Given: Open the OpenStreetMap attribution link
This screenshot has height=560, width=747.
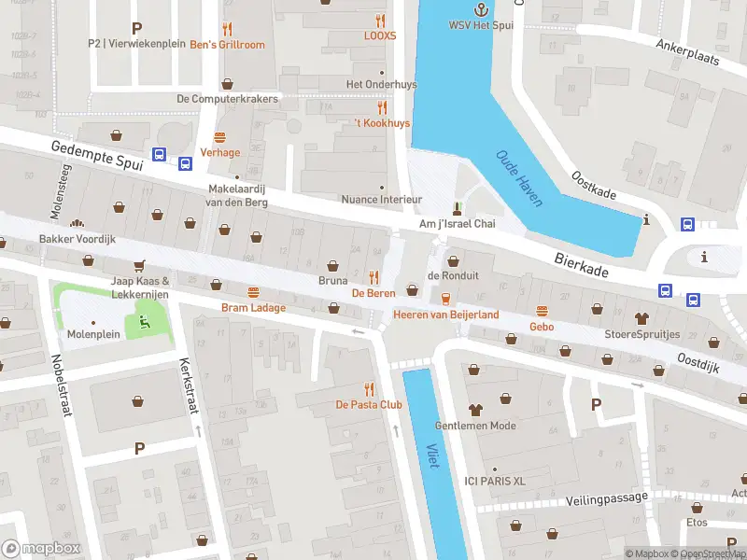Looking at the screenshot, I should coord(709,553).
